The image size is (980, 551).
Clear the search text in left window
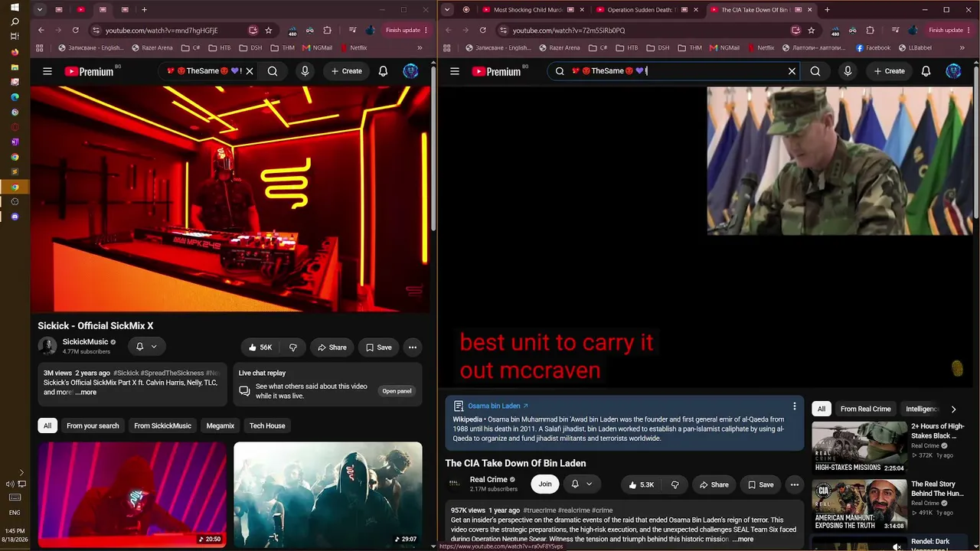point(250,71)
